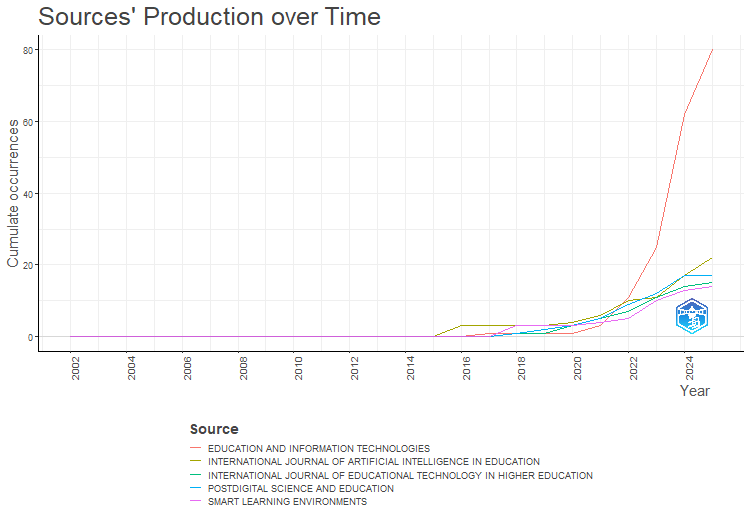
Task: Click the blue hexagon logo watermark
Action: tap(691, 317)
